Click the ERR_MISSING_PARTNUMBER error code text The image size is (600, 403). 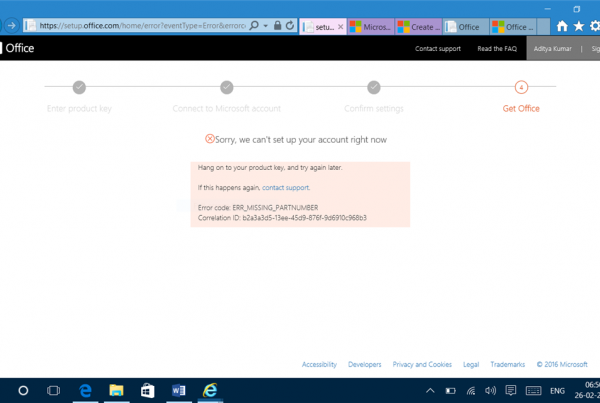click(x=275, y=207)
